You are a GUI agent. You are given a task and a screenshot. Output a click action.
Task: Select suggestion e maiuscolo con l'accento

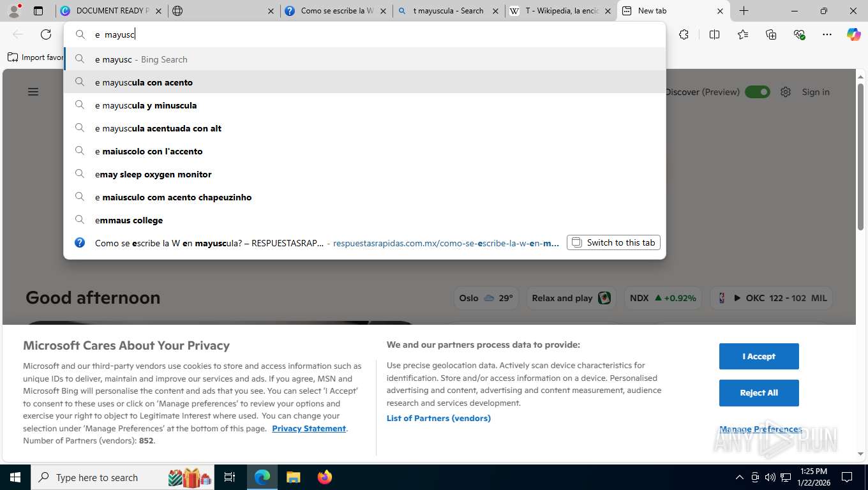pyautogui.click(x=364, y=151)
